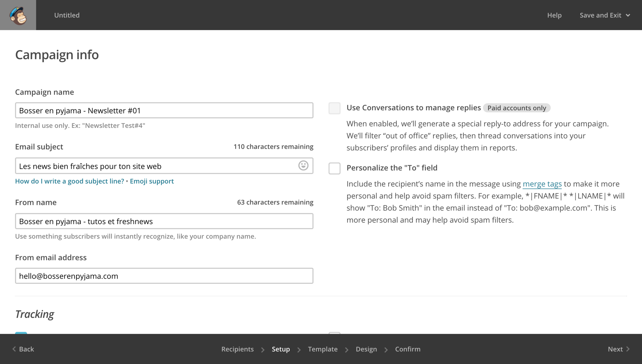Open "How do I write a good subject line?"
This screenshot has height=364, width=642.
click(x=70, y=181)
